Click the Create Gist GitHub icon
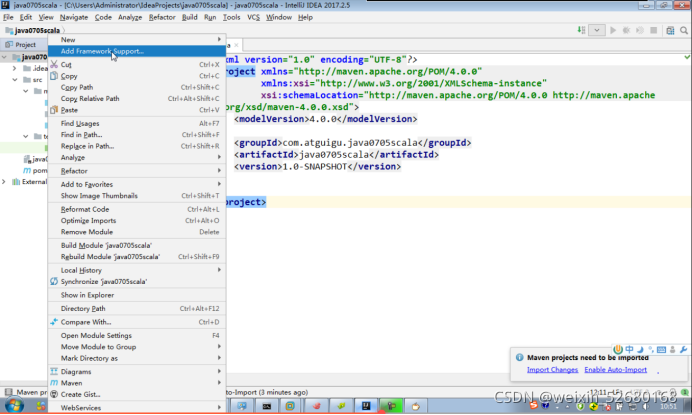692x415 pixels. click(54, 394)
